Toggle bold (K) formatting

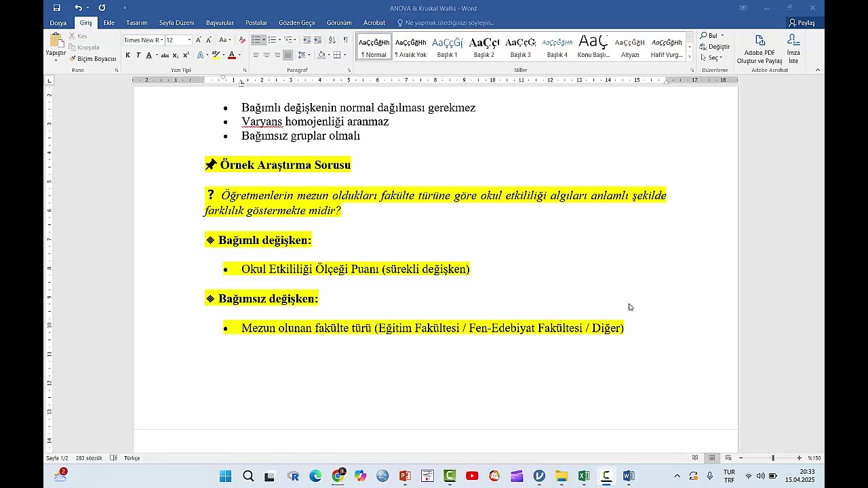point(127,55)
